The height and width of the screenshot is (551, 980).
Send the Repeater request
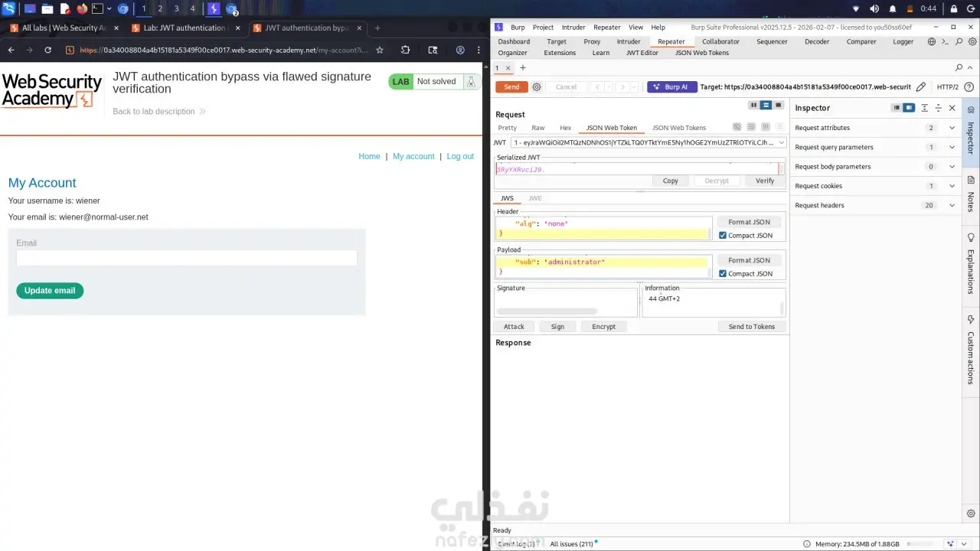coord(511,87)
